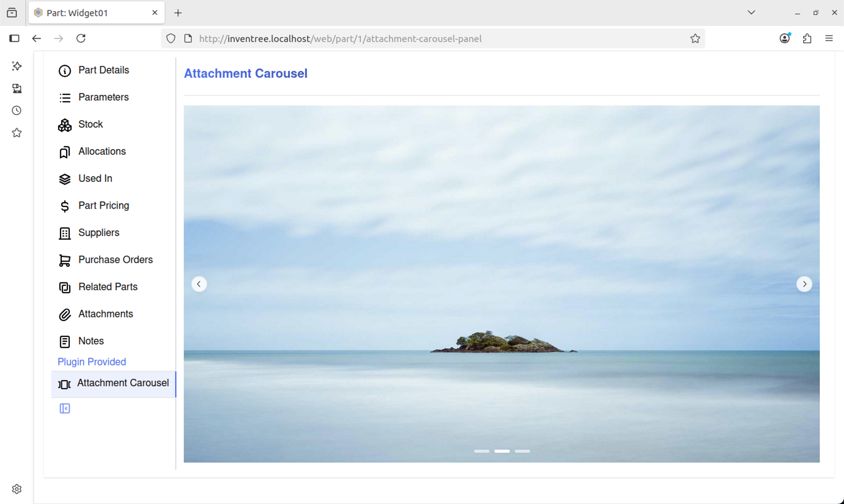Image resolution: width=844 pixels, height=504 pixels.
Task: Select the third carousel slide indicator
Action: tap(522, 451)
